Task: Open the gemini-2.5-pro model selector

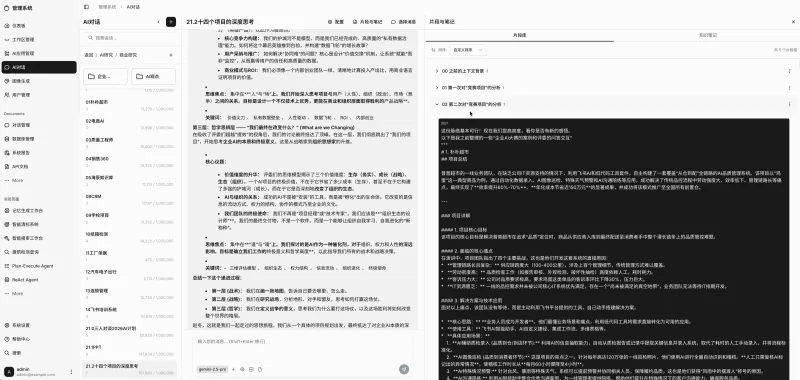Action: (x=212, y=369)
